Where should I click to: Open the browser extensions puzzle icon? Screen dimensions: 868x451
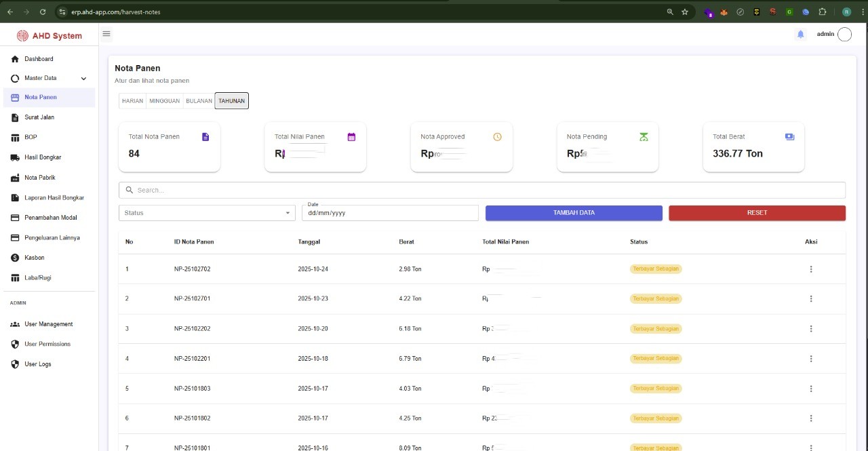(823, 12)
